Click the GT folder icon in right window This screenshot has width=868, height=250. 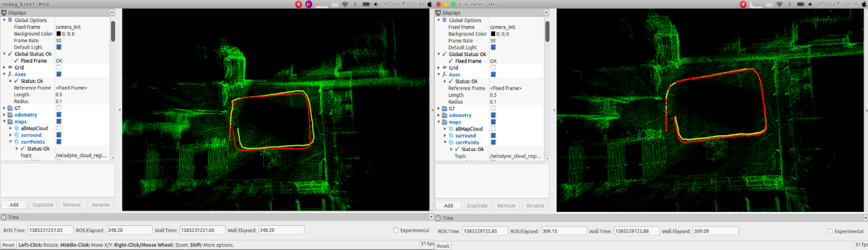tap(444, 108)
